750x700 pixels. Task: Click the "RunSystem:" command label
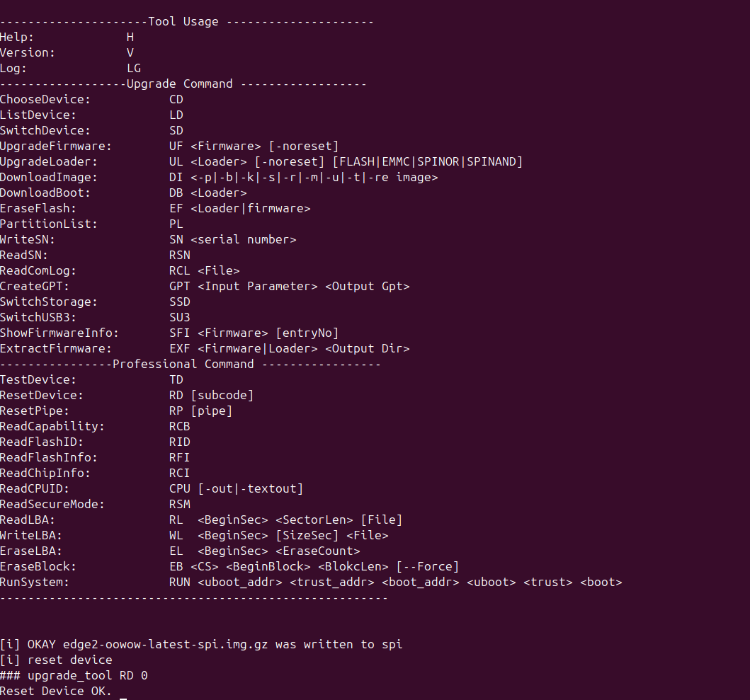(x=35, y=582)
